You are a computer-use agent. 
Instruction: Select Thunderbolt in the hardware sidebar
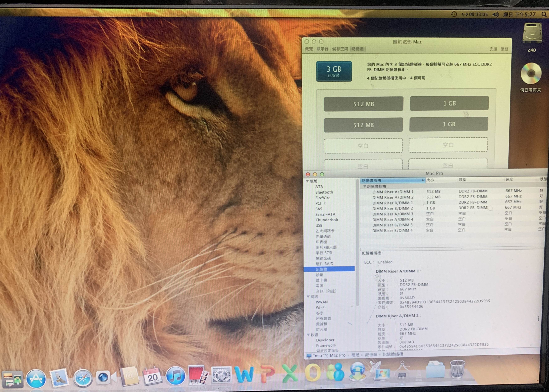point(327,220)
